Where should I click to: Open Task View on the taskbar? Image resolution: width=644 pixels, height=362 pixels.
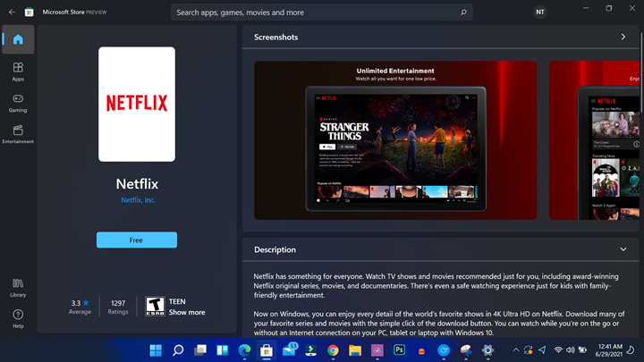pos(200,350)
